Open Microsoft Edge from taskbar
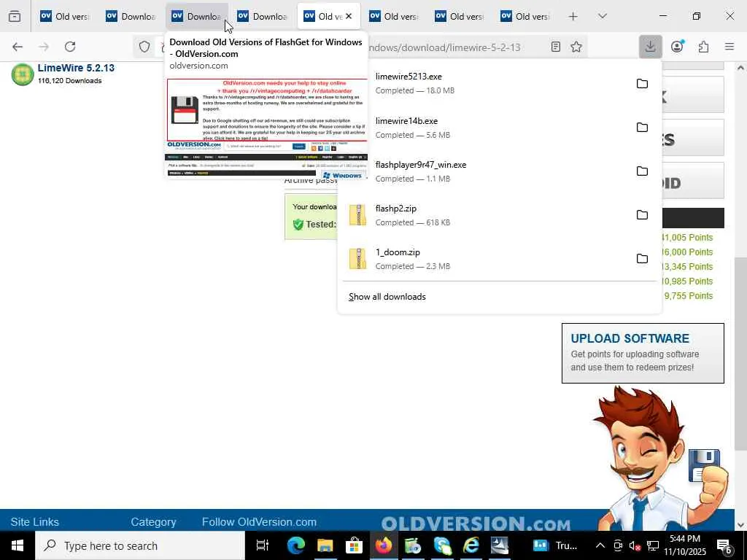The height and width of the screenshot is (560, 747). 296,545
